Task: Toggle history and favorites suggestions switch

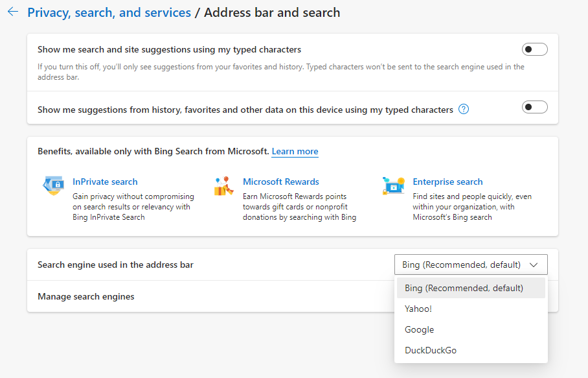Action: 534,108
